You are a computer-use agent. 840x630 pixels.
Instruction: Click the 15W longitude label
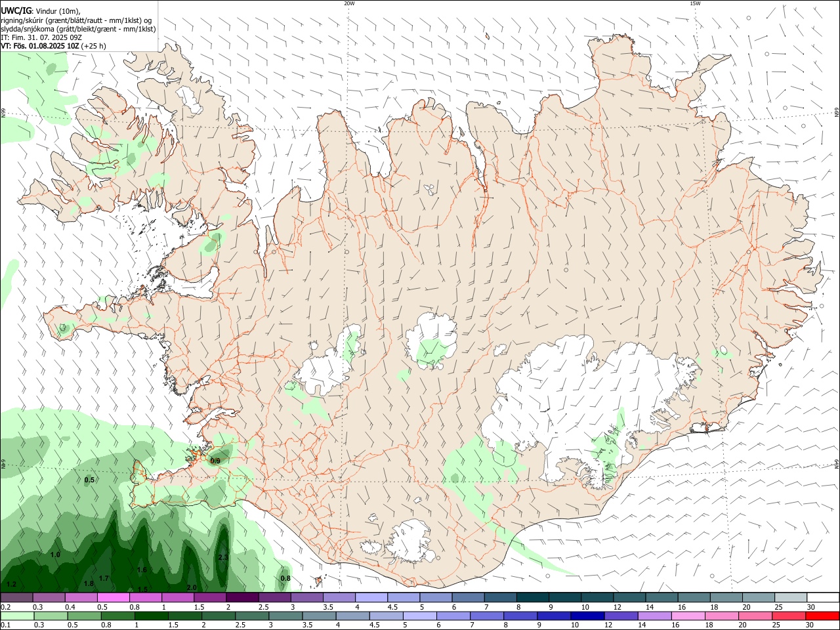695,3
